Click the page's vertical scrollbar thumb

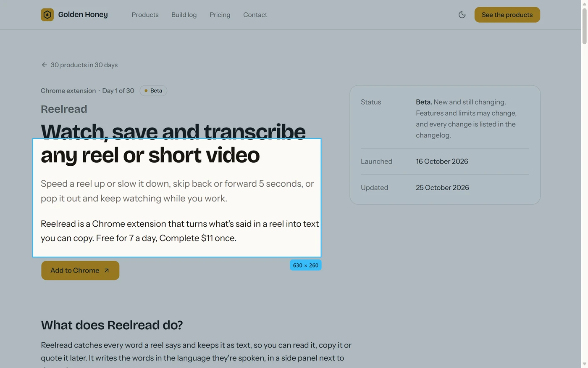[584, 25]
